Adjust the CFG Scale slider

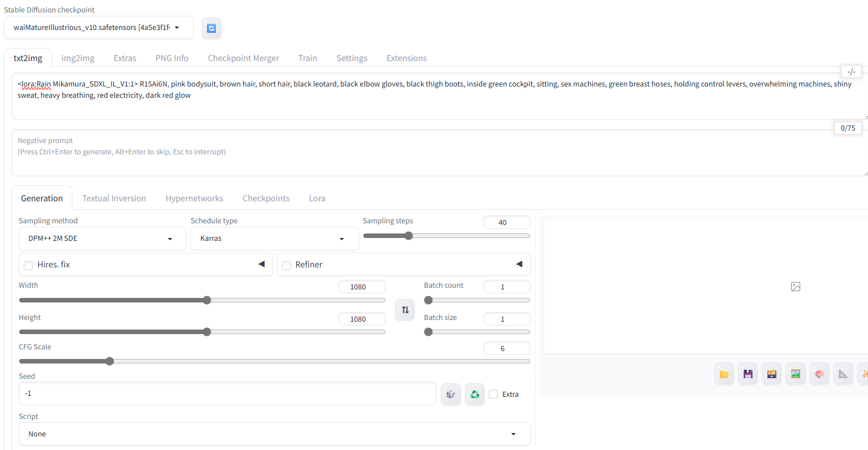tap(275, 361)
